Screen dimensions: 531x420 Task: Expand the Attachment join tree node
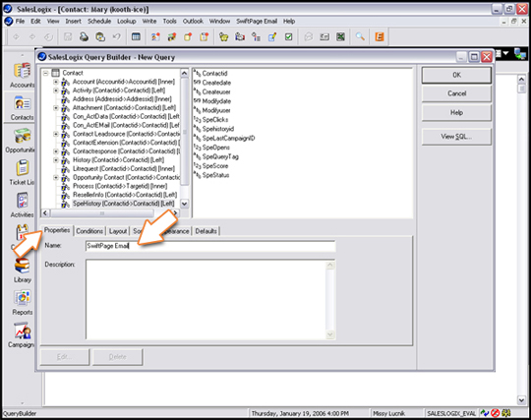coord(56,108)
